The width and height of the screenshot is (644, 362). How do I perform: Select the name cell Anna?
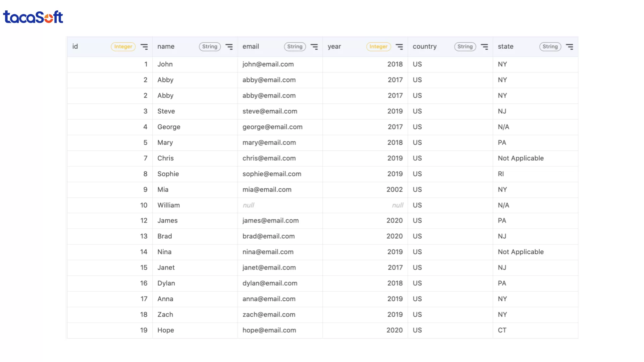(195, 299)
